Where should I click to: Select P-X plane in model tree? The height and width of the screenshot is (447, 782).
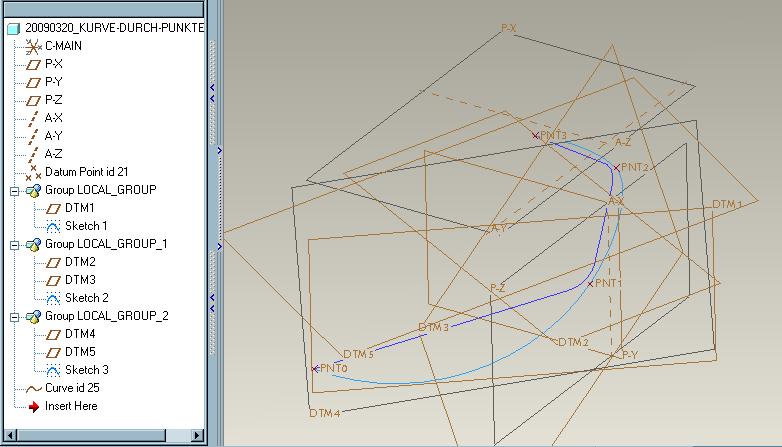pyautogui.click(x=53, y=64)
